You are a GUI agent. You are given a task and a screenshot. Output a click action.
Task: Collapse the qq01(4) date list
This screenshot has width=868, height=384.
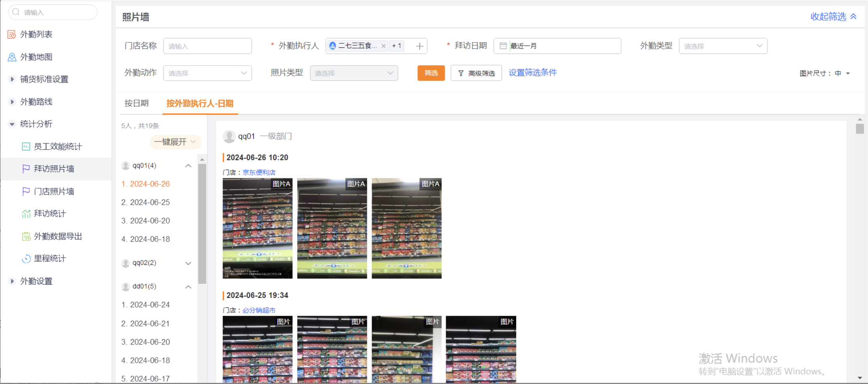point(188,166)
